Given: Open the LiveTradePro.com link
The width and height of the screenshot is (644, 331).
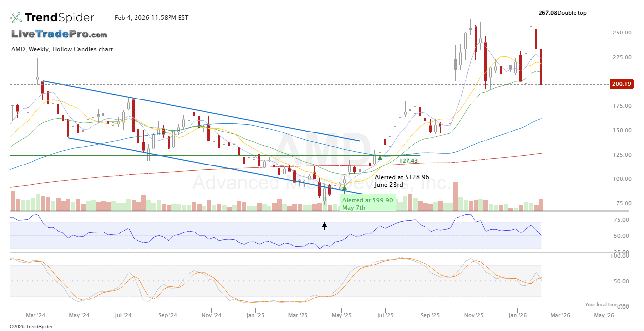Looking at the screenshot, I should click(59, 34).
